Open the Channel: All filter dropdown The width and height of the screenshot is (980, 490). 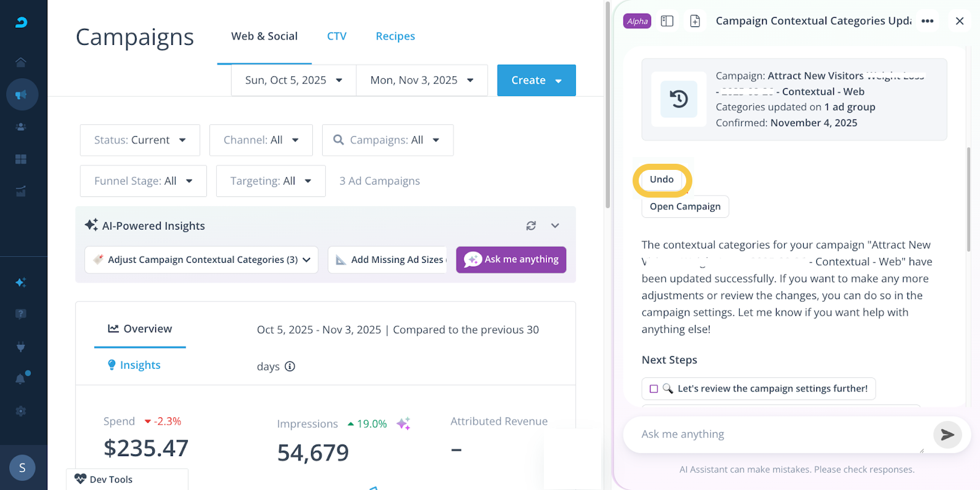[261, 140]
